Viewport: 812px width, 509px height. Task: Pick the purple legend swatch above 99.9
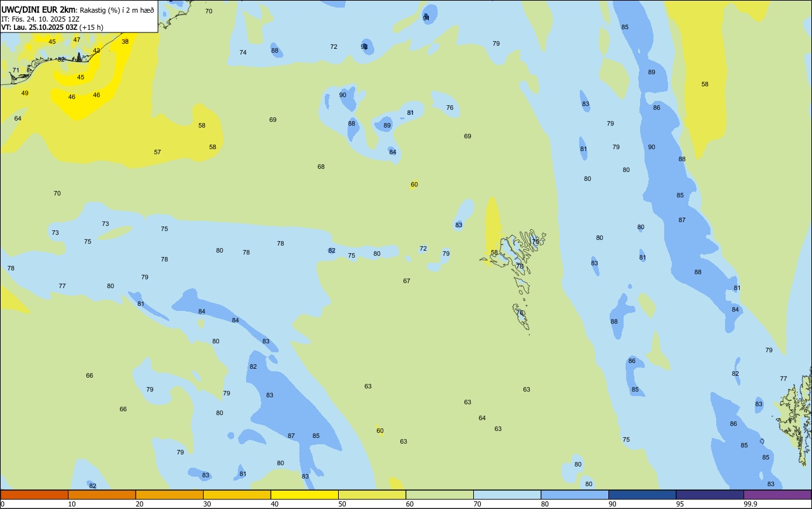tap(777, 494)
